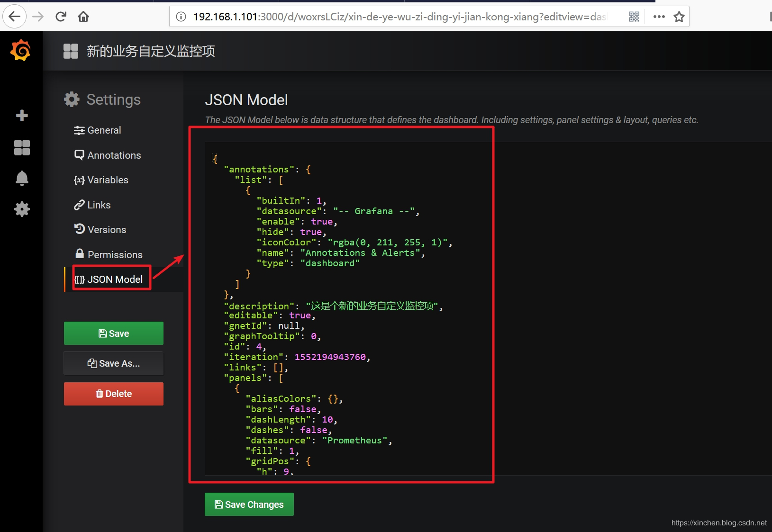Click the dashboard title 新的业务自定义监控项

coord(151,51)
